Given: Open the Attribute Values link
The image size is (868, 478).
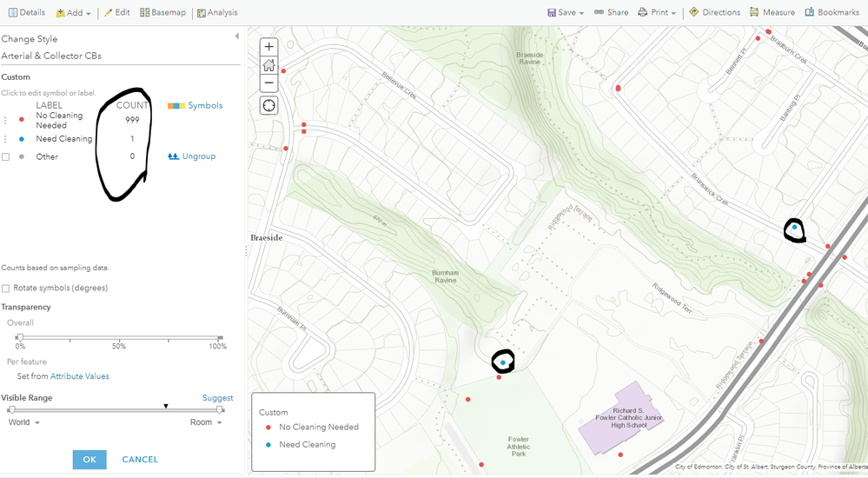Looking at the screenshot, I should (80, 376).
